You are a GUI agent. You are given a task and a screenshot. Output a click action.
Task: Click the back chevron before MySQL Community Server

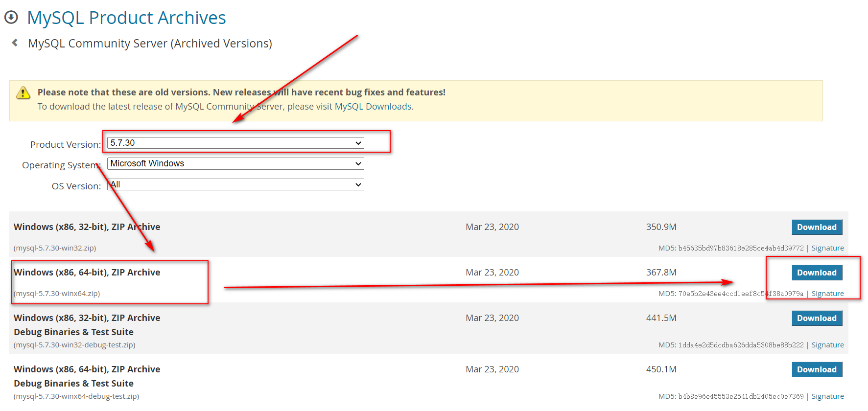coord(15,43)
